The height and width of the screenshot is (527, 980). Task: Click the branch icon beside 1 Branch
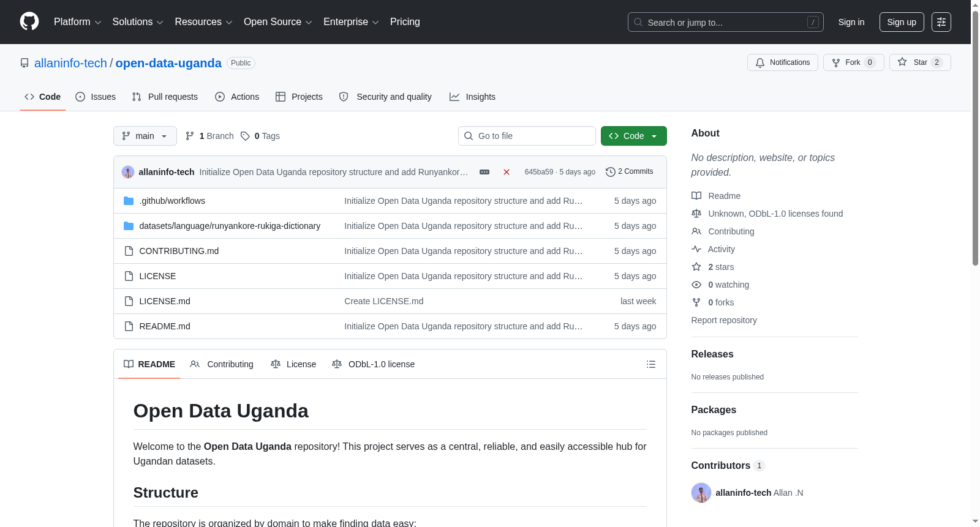click(190, 136)
